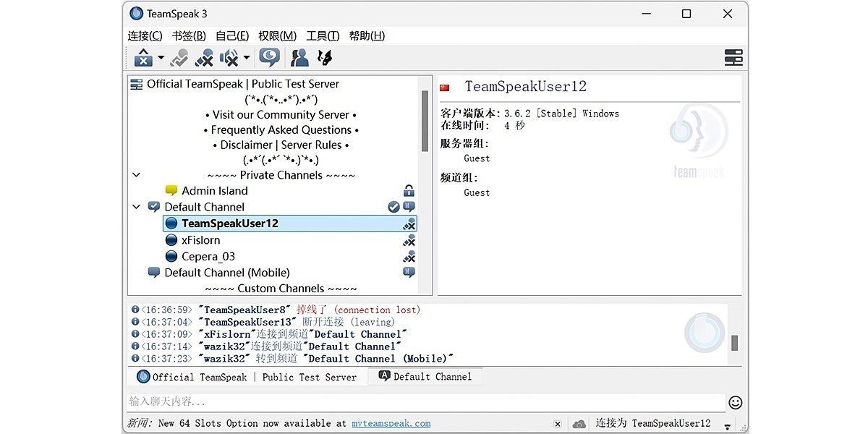
Task: Expand the disconnect button dropdown arrow
Action: point(161,58)
